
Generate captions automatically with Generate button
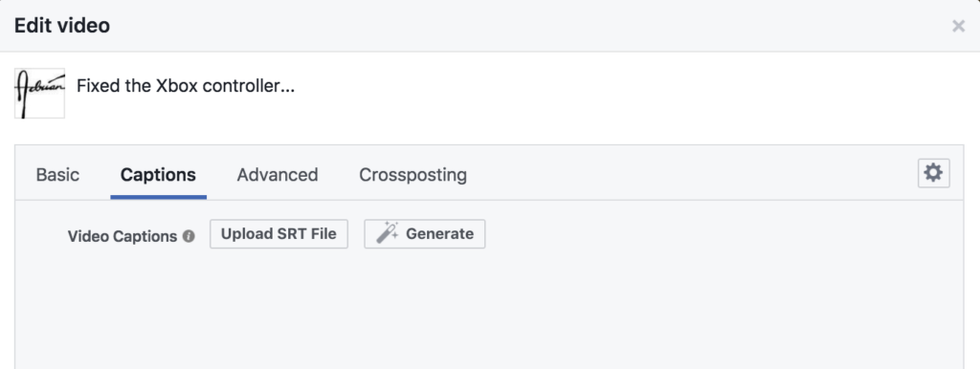pyautogui.click(x=424, y=234)
